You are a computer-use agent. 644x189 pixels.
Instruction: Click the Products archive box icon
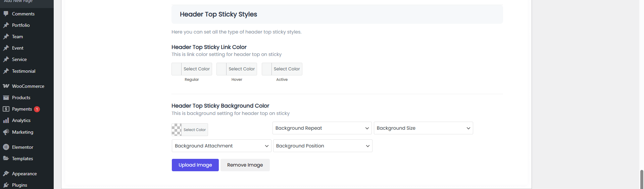click(6, 98)
